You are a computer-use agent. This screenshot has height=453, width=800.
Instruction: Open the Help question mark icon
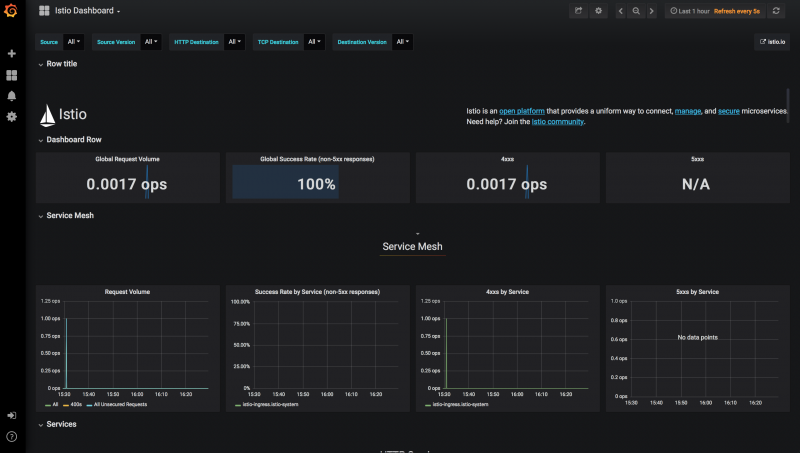(x=12, y=436)
